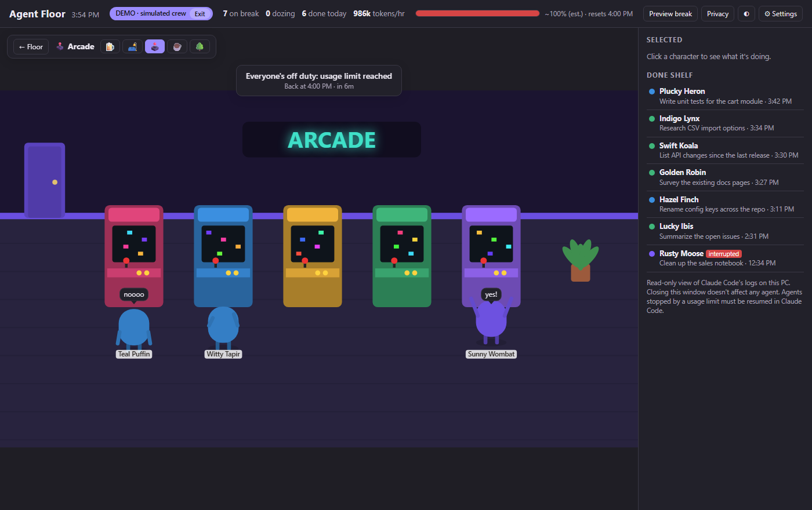Click the "Everyone's off duty" banner
This screenshot has width=812, height=510.
(319, 81)
